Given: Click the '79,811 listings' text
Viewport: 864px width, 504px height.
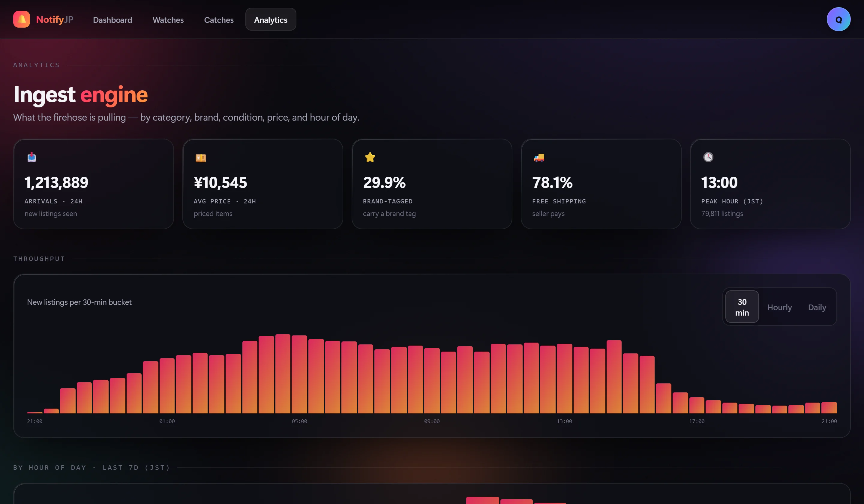Looking at the screenshot, I should tap(722, 214).
